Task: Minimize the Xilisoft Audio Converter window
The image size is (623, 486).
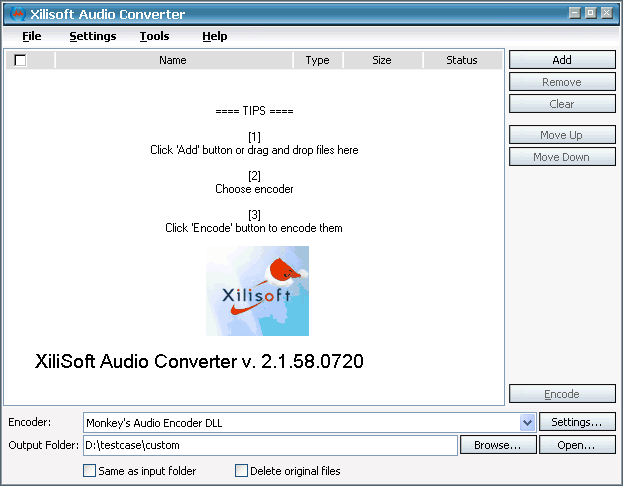Action: click(x=575, y=13)
